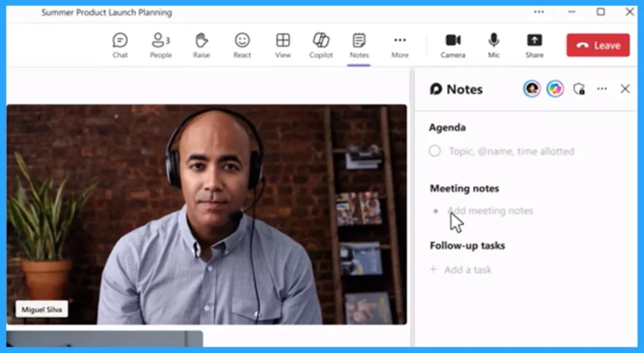Screen dimensions: 644x353
Task: Maximize the meeting window
Action: (601, 12)
